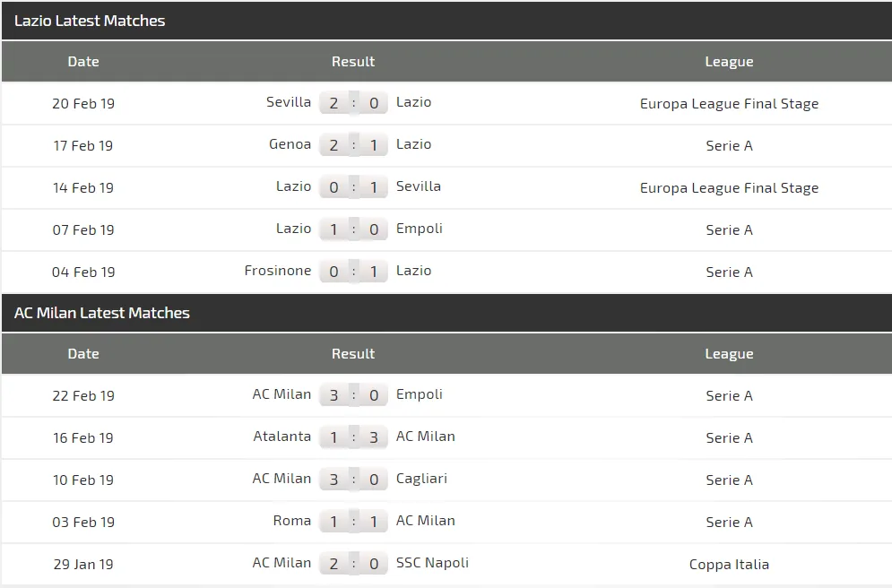Open Roma team link
Screen dimensions: 892x588
coord(292,521)
